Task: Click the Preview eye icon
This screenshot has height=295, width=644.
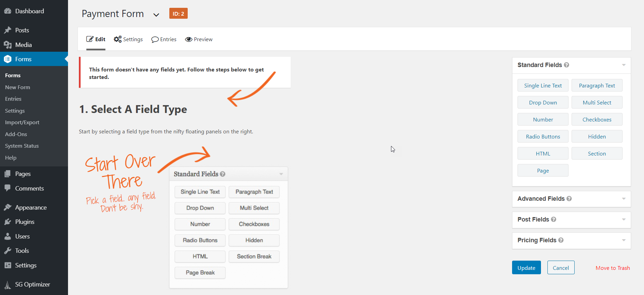Action: point(189,39)
